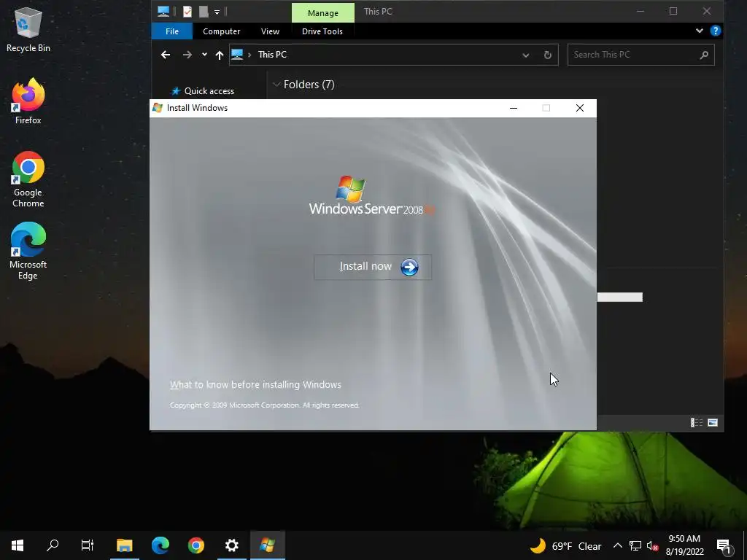Click the address bar computer icon
Screen dimensions: 747x560
[237, 54]
